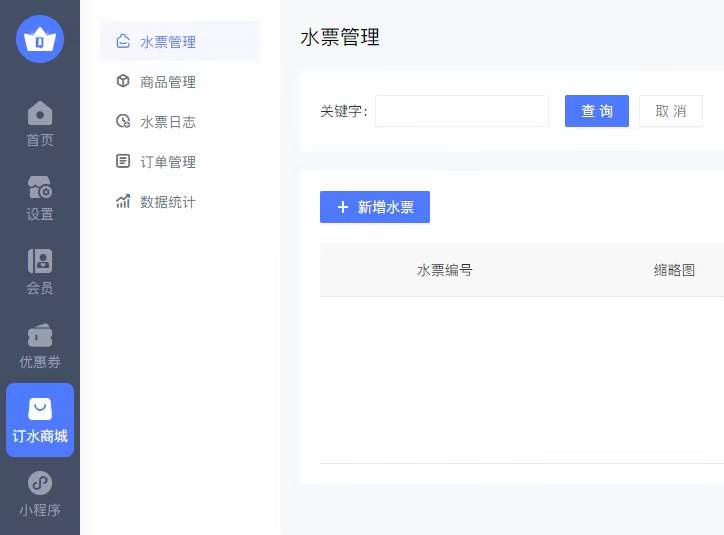Select 水票管理 in the submenu
The width and height of the screenshot is (724, 535).
(168, 42)
